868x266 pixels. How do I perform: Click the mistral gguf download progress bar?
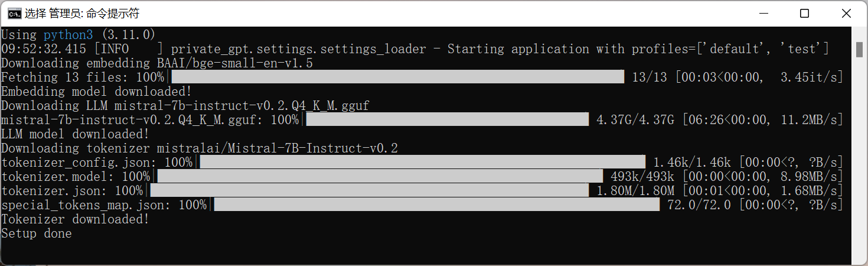(x=448, y=119)
